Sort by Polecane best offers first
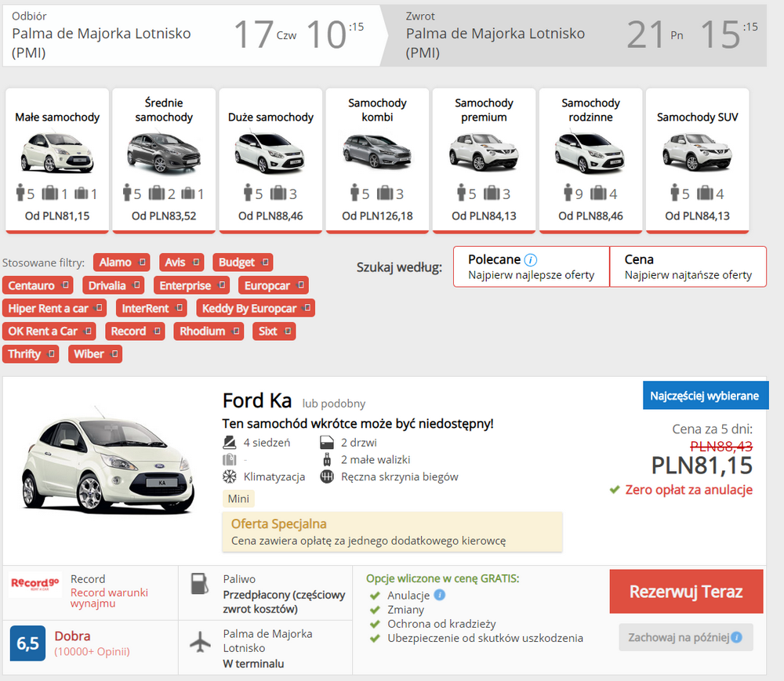Screen dimensions: 784x681 pyautogui.click(x=532, y=266)
